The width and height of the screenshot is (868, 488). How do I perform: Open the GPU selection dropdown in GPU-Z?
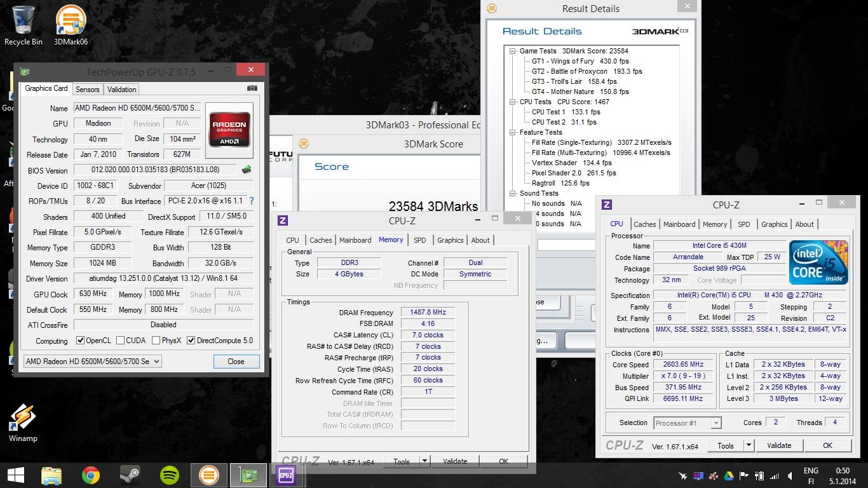tap(92, 361)
